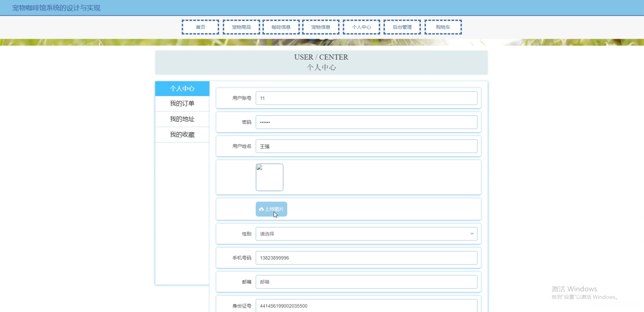Click into the 手机号码 field
The image size is (644, 312).
click(366, 258)
